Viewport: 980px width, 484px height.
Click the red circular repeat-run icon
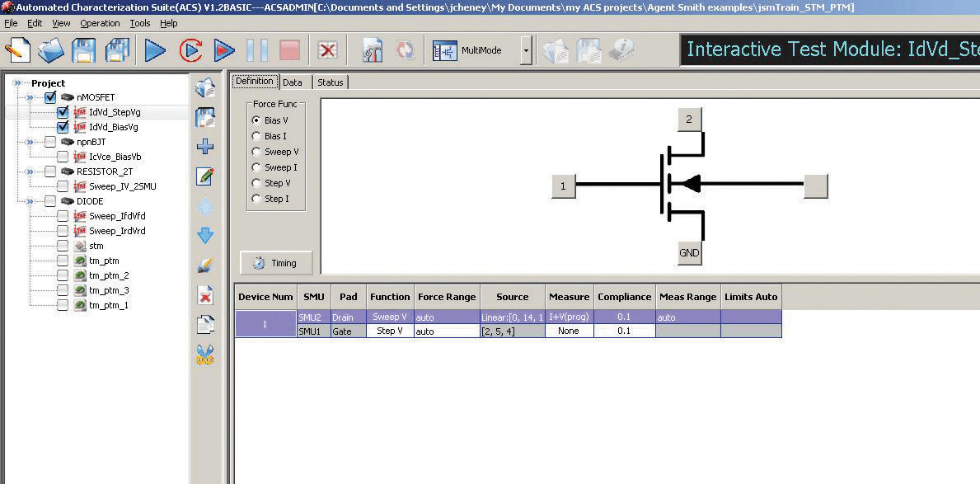[x=190, y=50]
